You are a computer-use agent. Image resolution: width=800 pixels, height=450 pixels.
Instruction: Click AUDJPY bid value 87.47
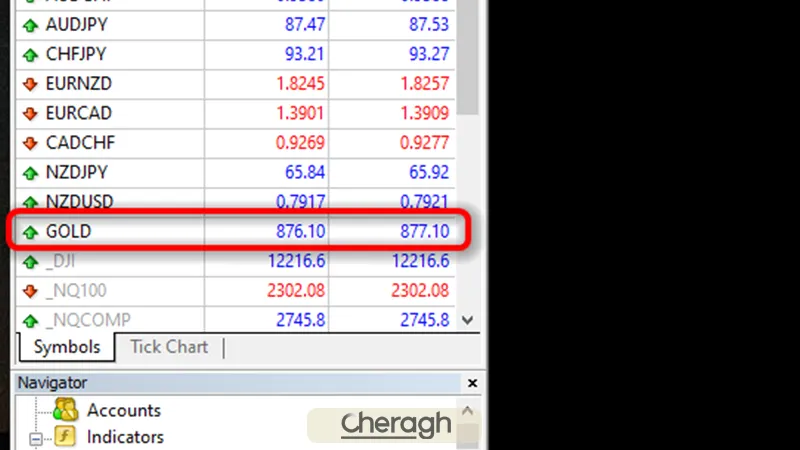[x=305, y=24]
